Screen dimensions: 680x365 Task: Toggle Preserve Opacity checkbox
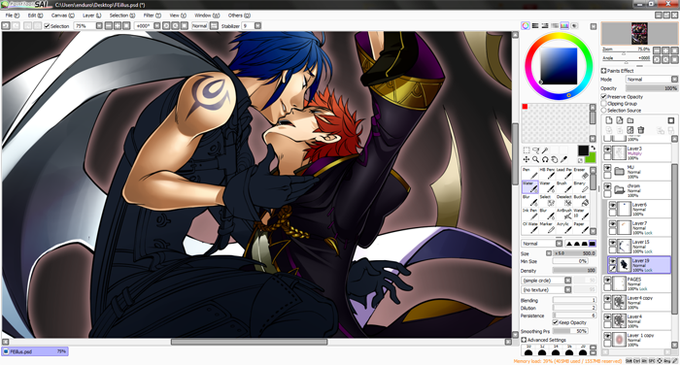coord(604,97)
